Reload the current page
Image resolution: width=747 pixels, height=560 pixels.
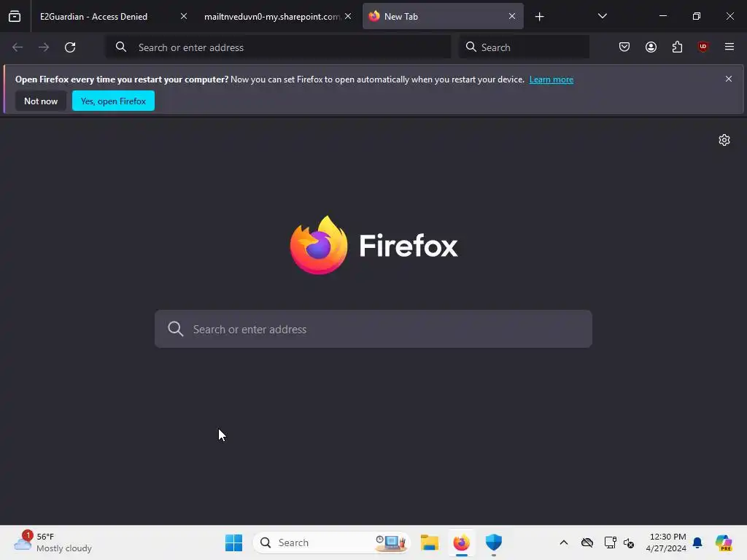click(x=70, y=47)
